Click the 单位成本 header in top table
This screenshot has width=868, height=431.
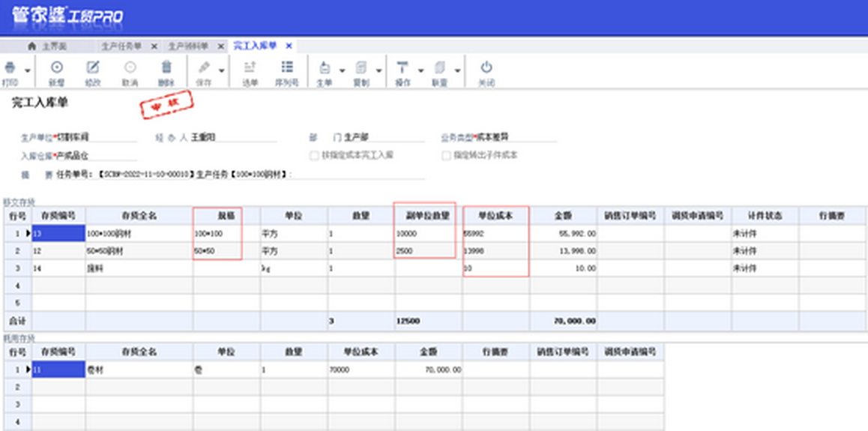(x=495, y=216)
